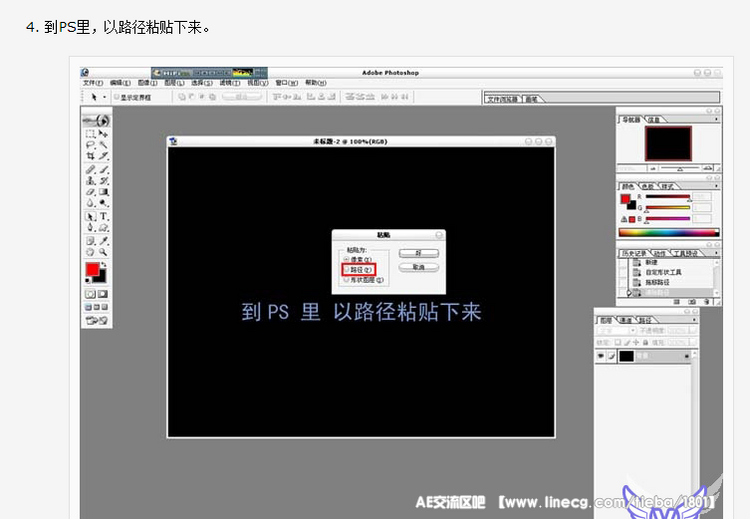Screen dimensions: 750x519
Task: Select the Rectangular Marquee tool
Action: (x=90, y=133)
